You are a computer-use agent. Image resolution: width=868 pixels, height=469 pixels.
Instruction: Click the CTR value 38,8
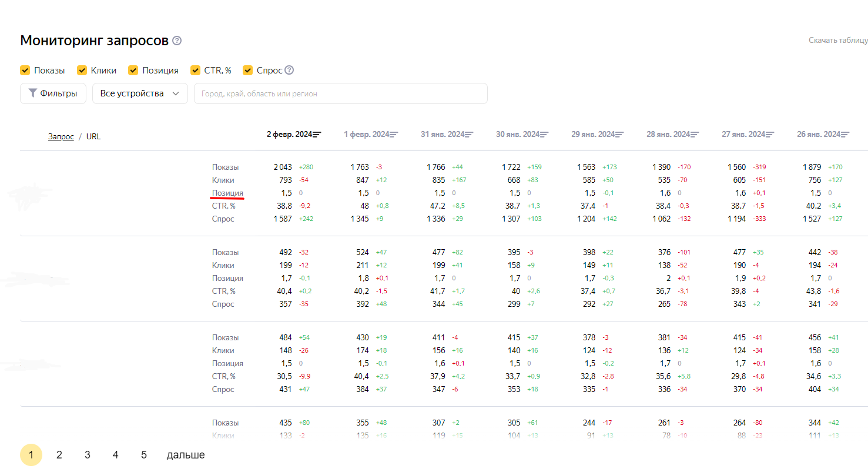pyautogui.click(x=284, y=206)
